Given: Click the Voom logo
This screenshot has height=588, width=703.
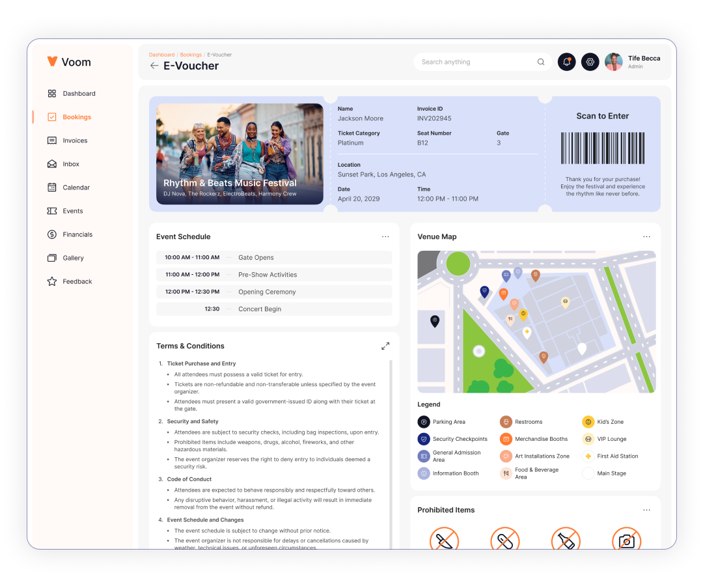Looking at the screenshot, I should (70, 61).
